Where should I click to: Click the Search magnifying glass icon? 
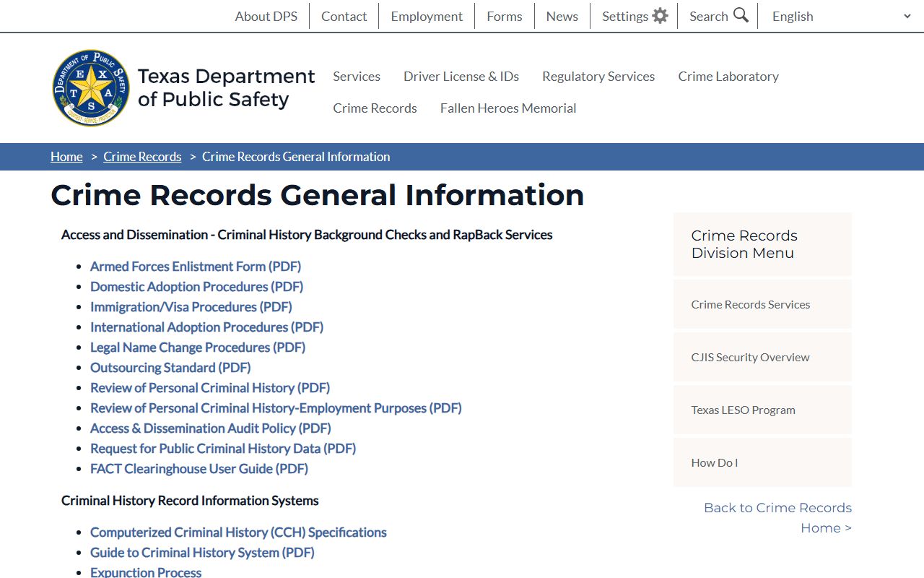pyautogui.click(x=741, y=15)
